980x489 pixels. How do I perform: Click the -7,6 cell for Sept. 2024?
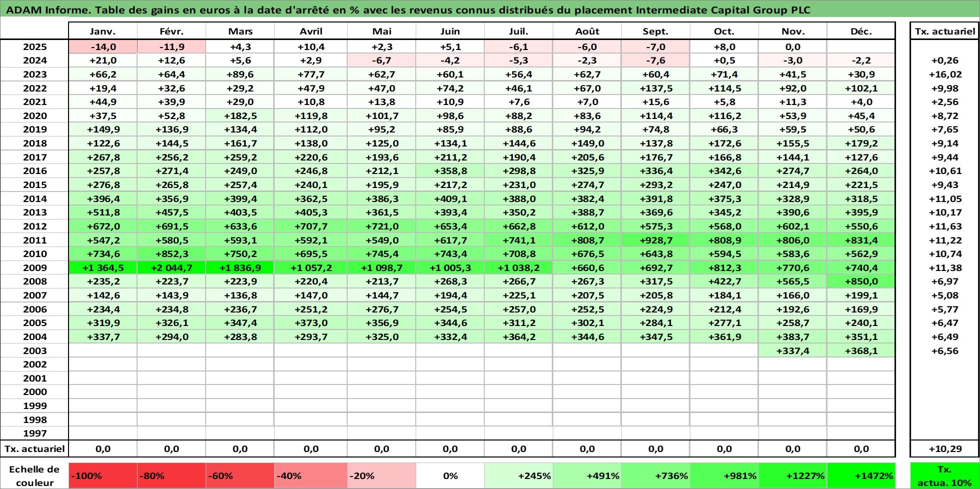point(656,60)
